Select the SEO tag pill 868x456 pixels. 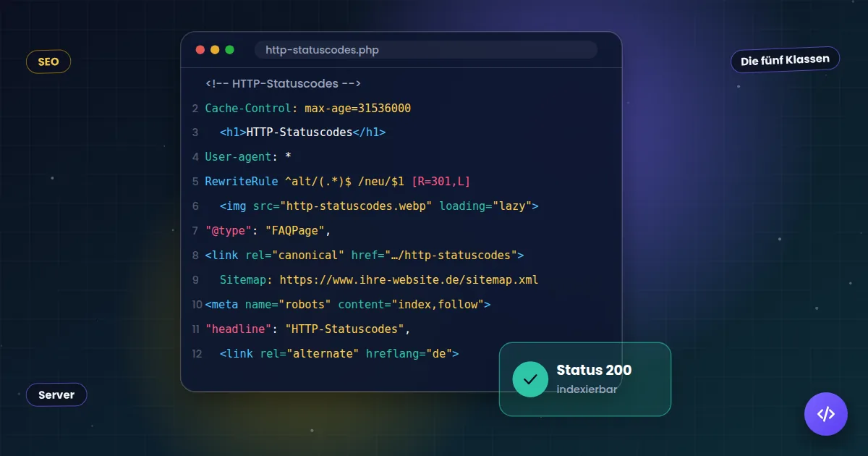(x=48, y=62)
